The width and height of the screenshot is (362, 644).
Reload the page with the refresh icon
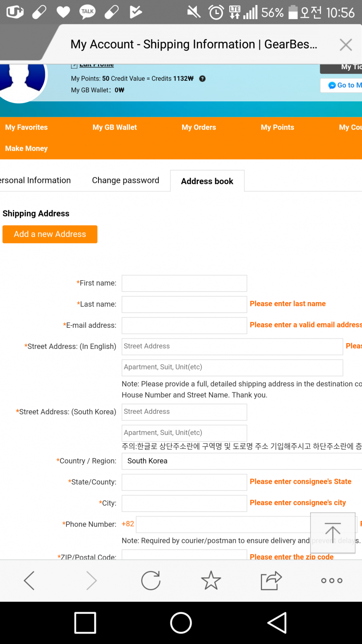pyautogui.click(x=151, y=580)
